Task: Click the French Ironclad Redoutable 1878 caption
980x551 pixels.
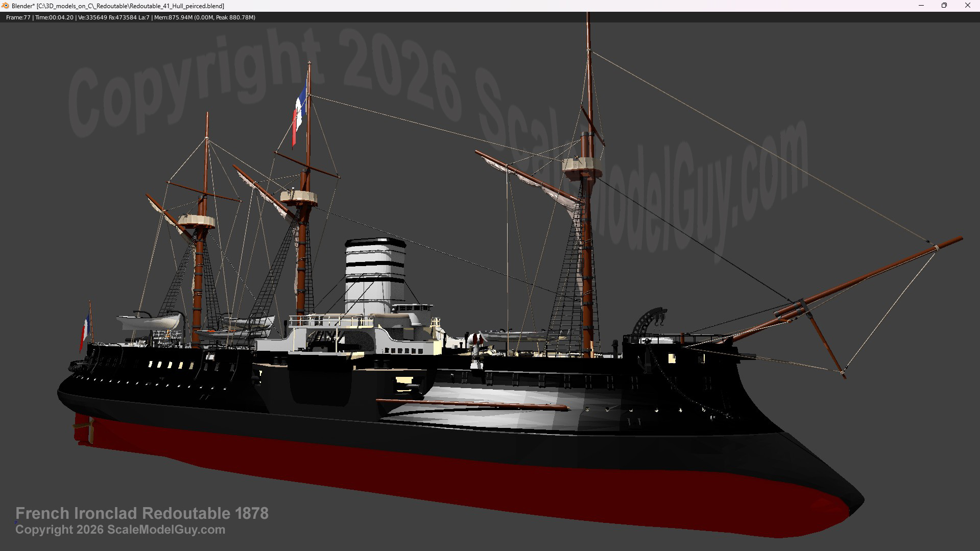Action: pyautogui.click(x=141, y=513)
